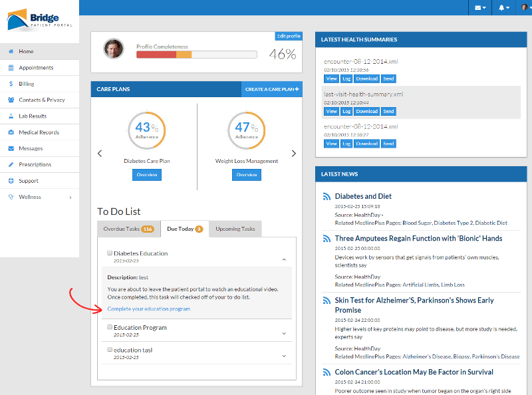Click the Prescriptions icon in sidebar
Image resolution: width=532 pixels, height=395 pixels.
11,165
